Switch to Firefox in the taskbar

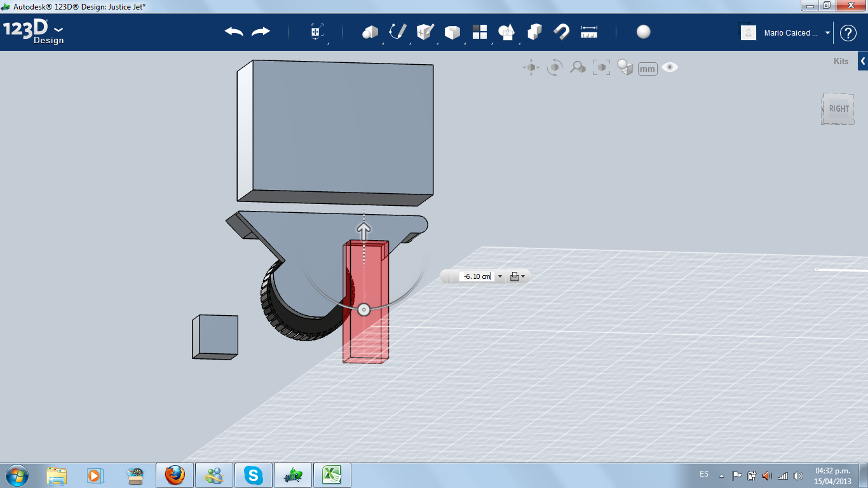175,475
